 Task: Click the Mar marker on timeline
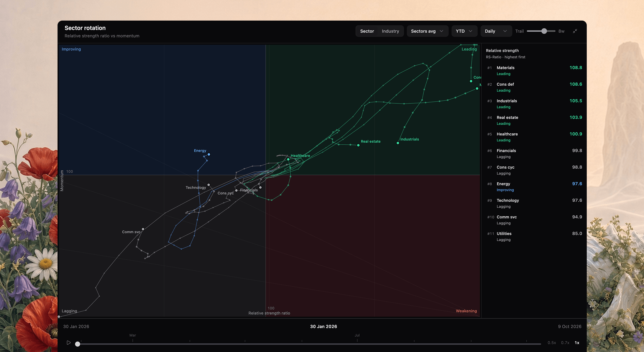pyautogui.click(x=133, y=335)
